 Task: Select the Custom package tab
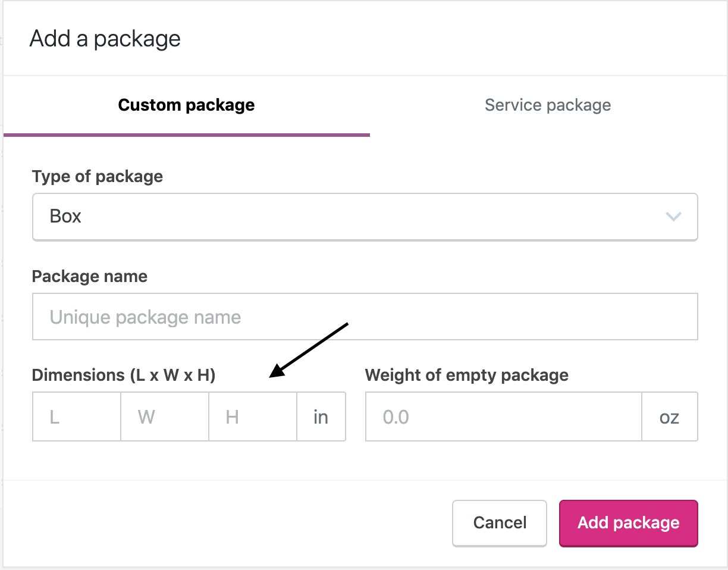pos(186,105)
